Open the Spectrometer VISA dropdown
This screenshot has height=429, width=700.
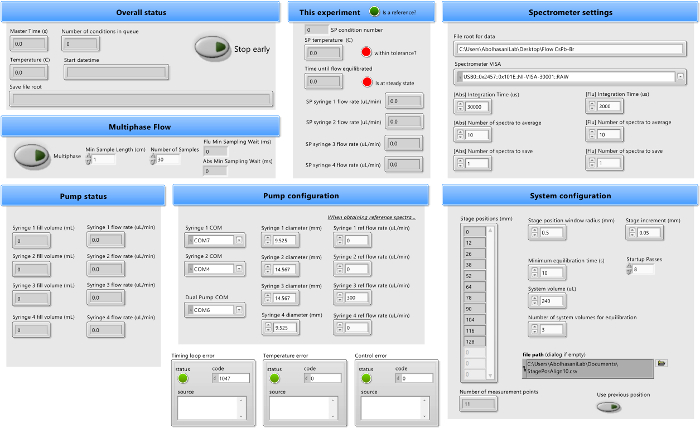click(x=681, y=75)
